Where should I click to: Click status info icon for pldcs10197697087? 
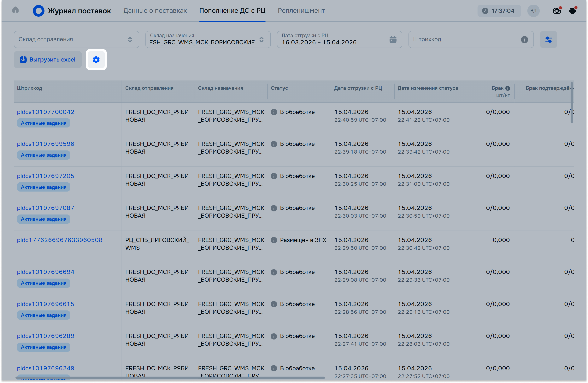tap(274, 208)
